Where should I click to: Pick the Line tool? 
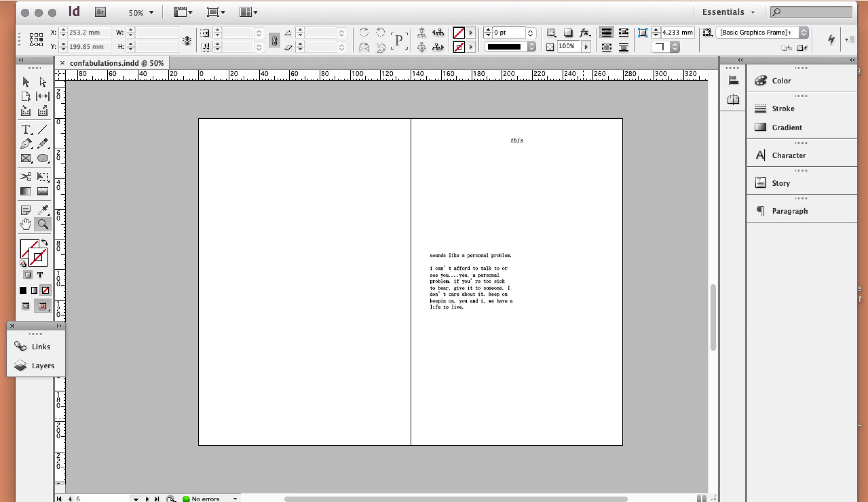[x=43, y=129]
